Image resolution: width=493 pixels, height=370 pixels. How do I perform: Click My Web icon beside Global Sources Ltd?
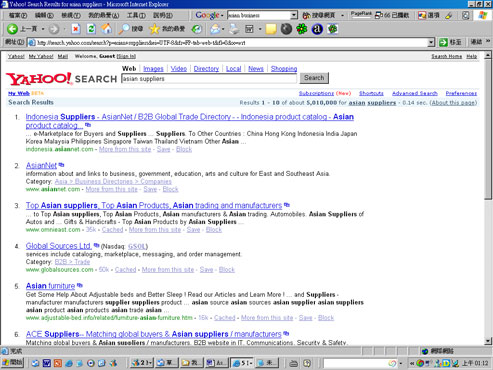click(x=96, y=245)
